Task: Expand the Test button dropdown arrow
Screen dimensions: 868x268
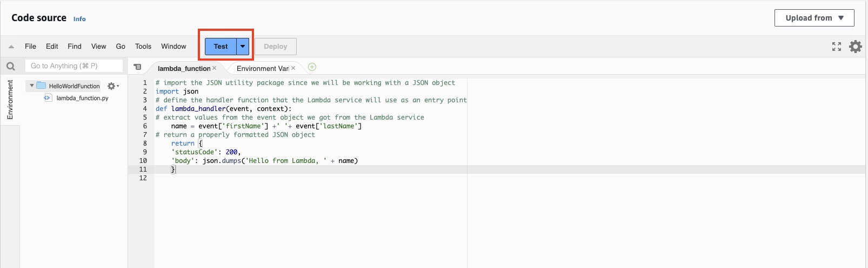Action: click(243, 47)
